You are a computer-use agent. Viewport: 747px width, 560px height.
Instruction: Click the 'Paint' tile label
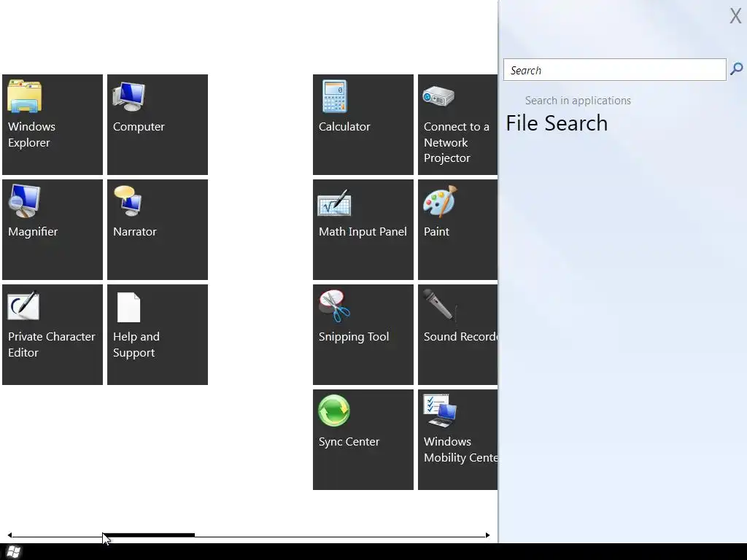436,231
